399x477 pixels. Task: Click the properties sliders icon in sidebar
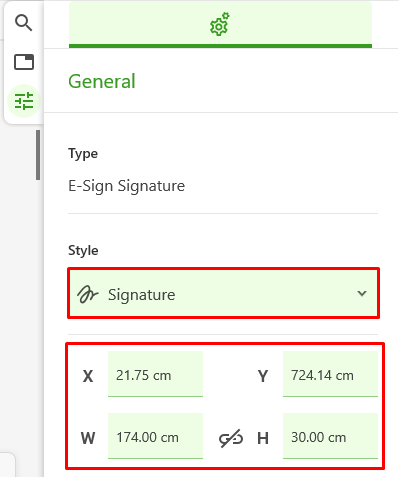pos(24,101)
